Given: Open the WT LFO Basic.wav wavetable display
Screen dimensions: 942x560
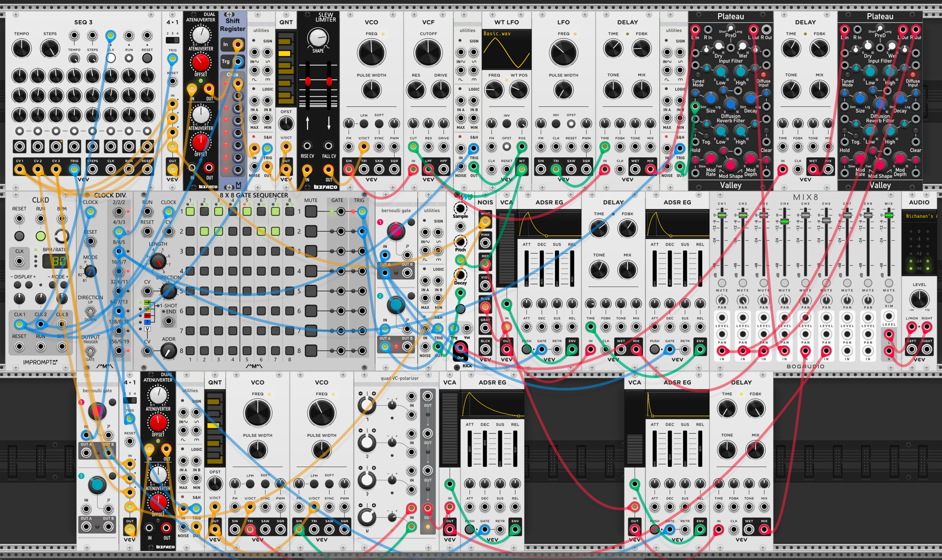Looking at the screenshot, I should 507,50.
